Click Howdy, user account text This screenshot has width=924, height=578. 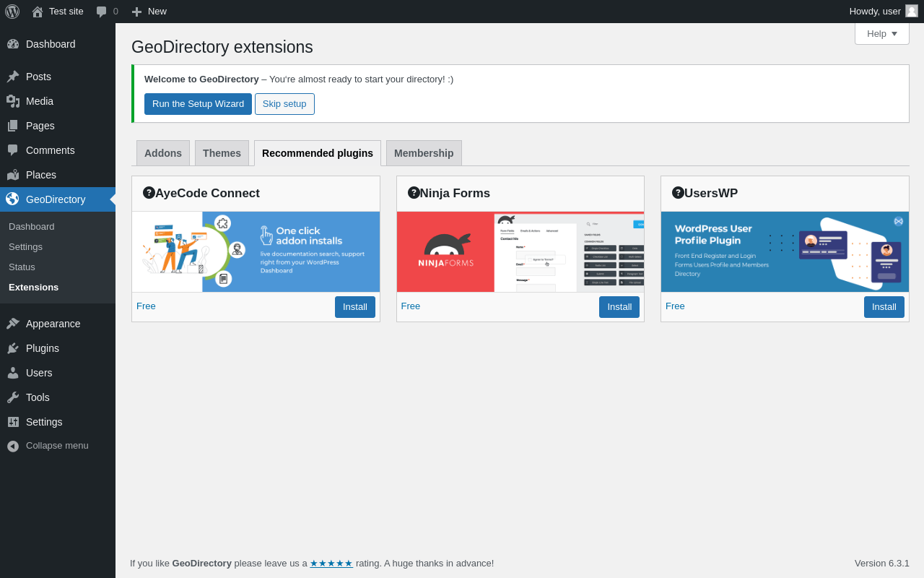click(875, 12)
